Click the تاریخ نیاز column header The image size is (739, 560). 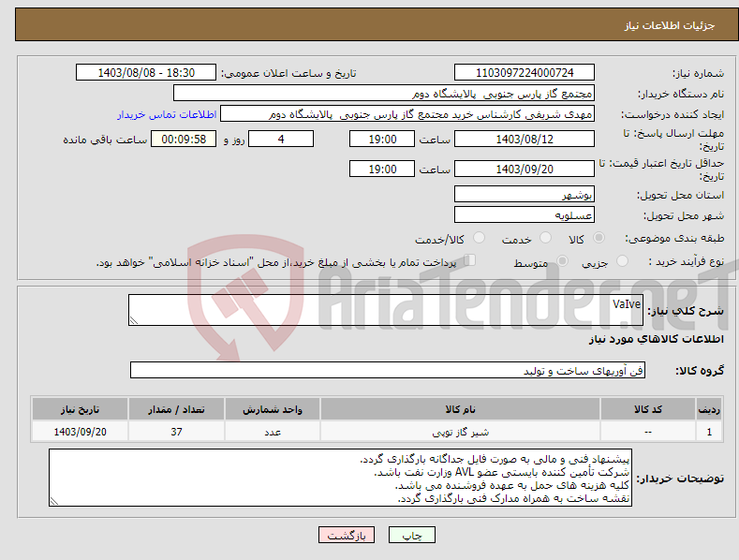[81, 409]
